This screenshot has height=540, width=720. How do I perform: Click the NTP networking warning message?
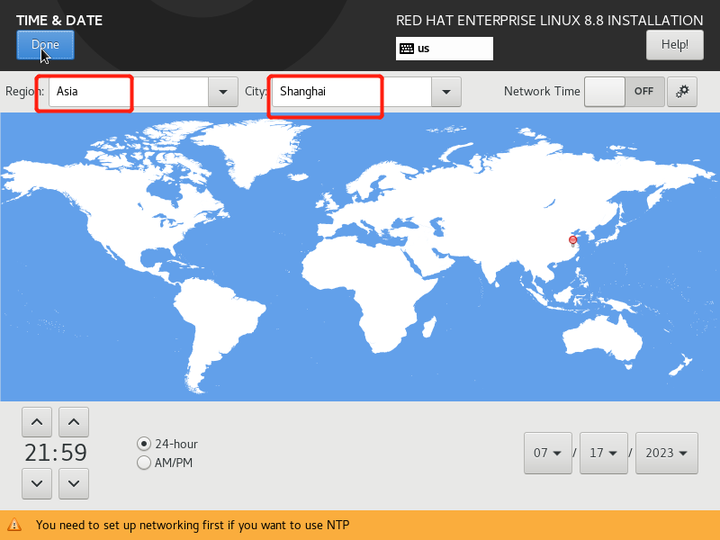[192, 525]
